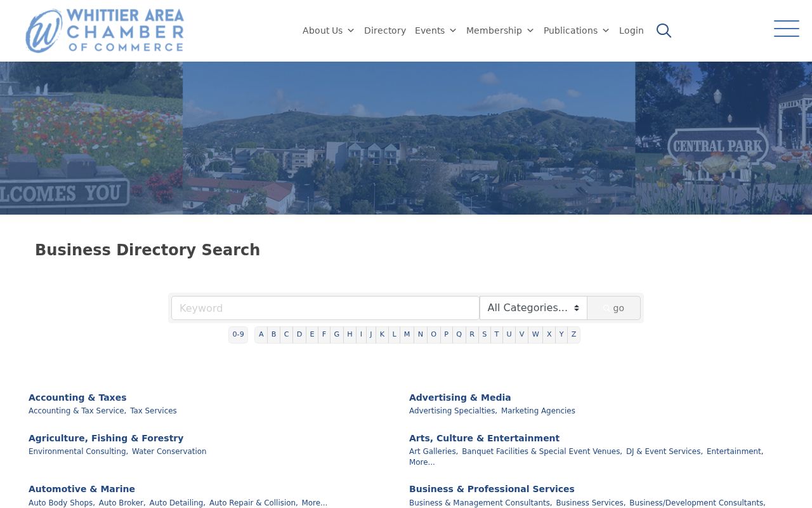Filter directory by letter S
Viewport: 812px width, 508px height.
pos(484,335)
